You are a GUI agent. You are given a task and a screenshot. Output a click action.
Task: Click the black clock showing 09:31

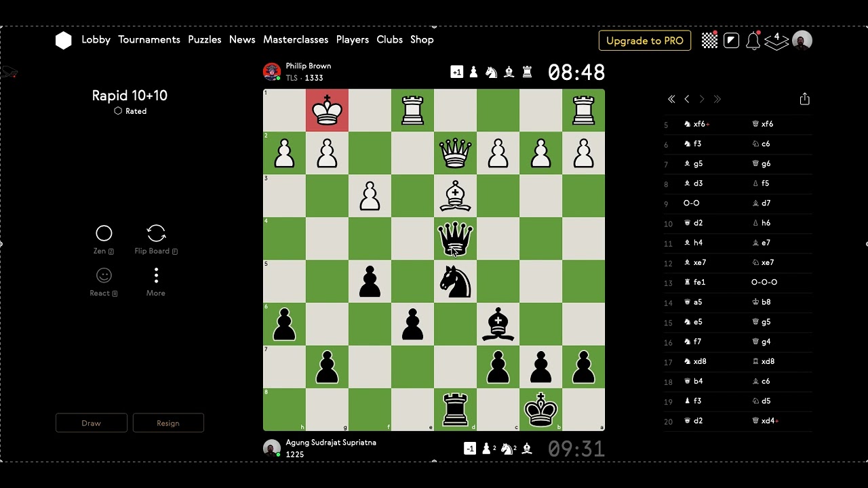(576, 448)
